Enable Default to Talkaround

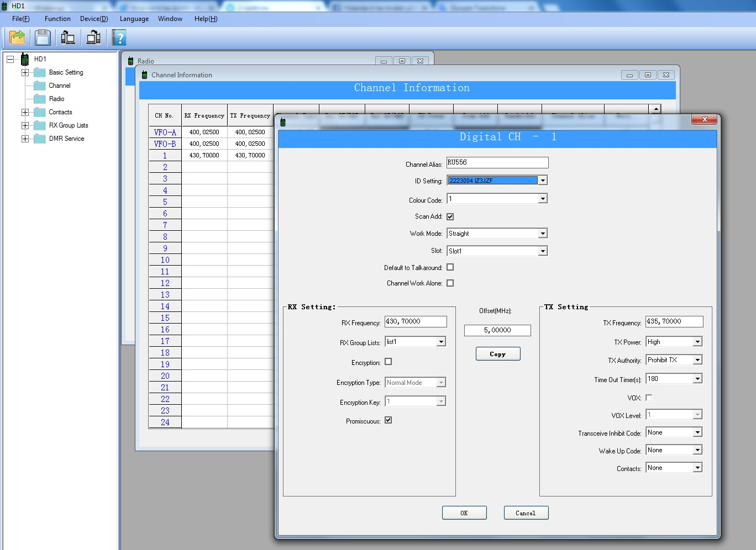pos(450,267)
